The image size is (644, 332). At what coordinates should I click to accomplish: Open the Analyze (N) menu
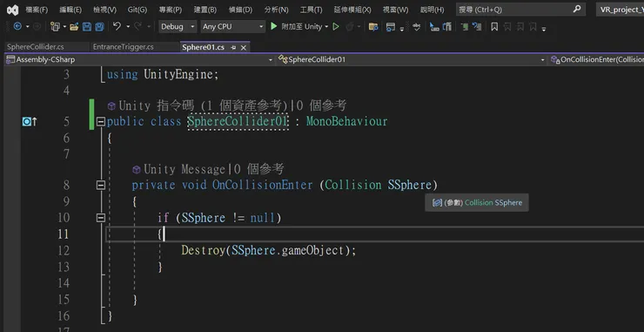pos(277,10)
